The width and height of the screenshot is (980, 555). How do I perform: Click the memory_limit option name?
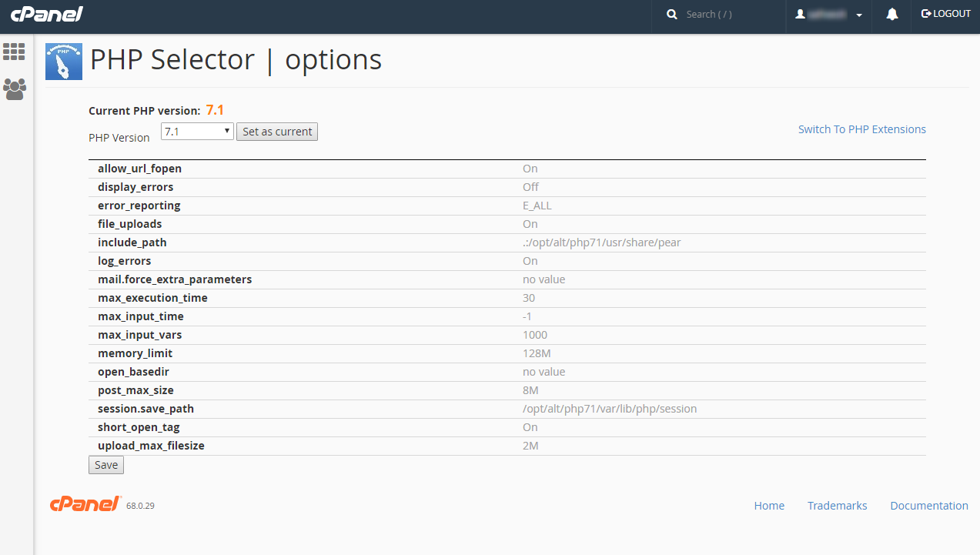[x=135, y=353]
